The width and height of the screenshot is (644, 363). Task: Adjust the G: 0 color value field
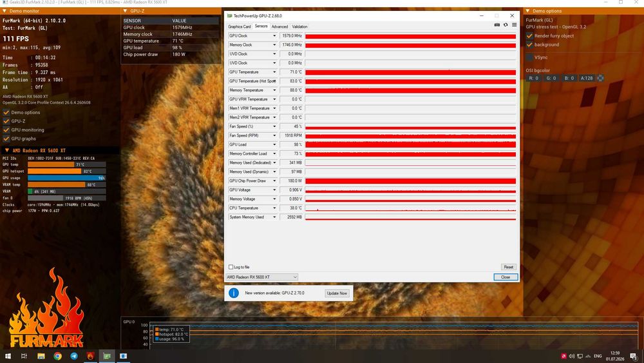[x=551, y=78]
